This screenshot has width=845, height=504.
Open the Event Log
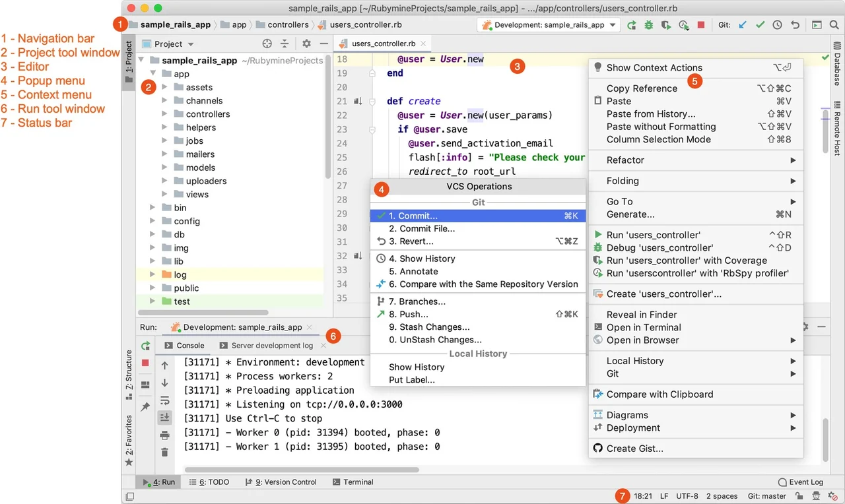[x=801, y=482]
